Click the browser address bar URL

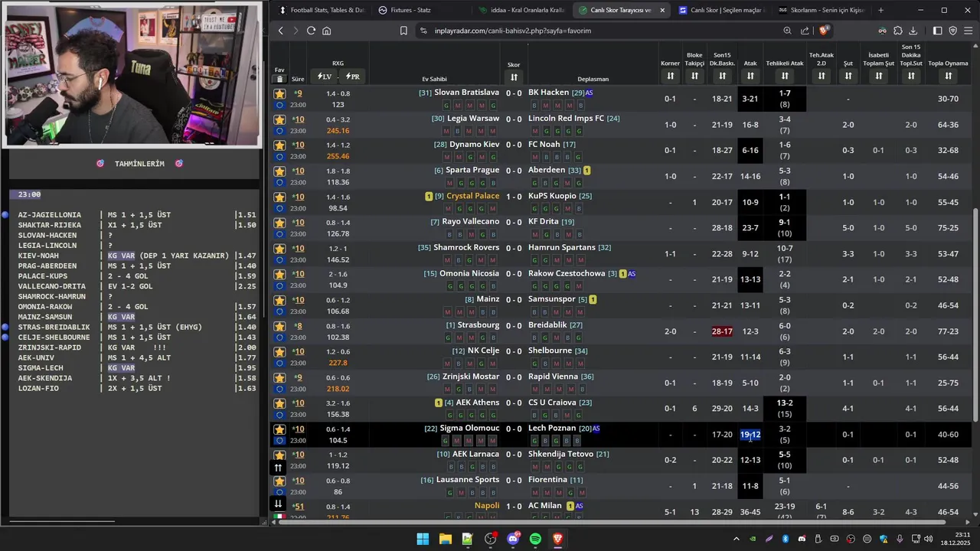pyautogui.click(x=513, y=31)
